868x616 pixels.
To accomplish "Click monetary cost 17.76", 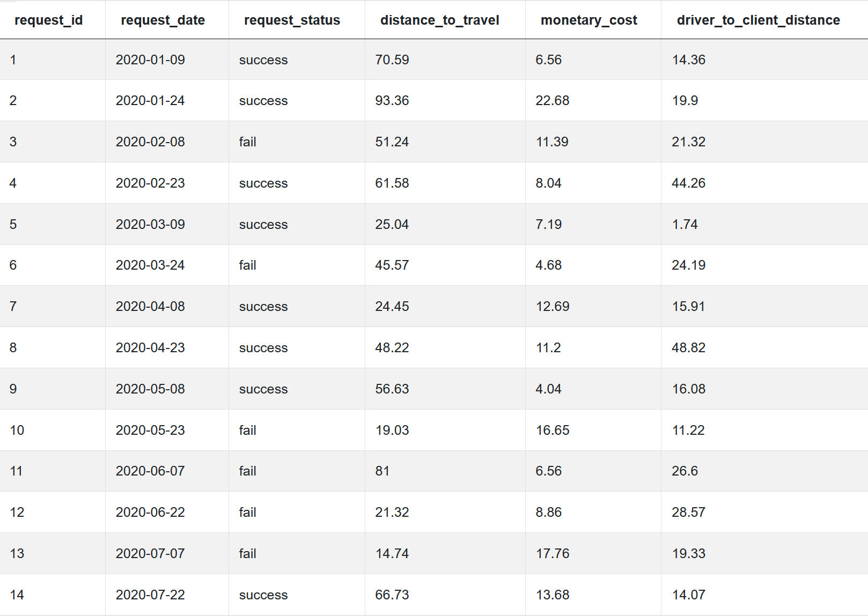I will pos(553,553).
